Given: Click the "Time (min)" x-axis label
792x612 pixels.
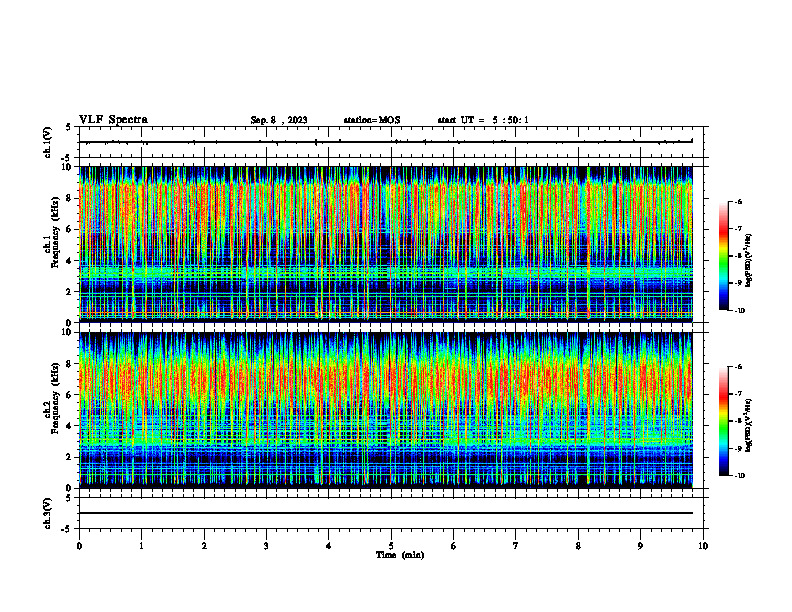Looking at the screenshot, I should click(x=400, y=555).
